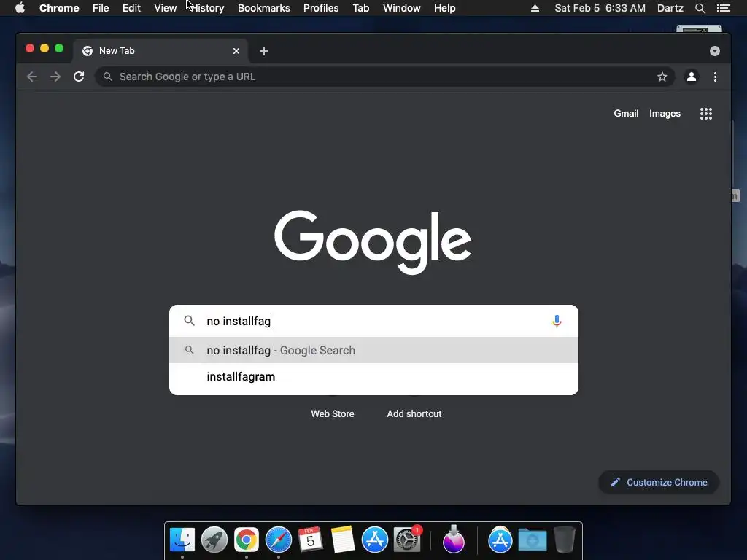
Task: Open the Trash in the Dock
Action: (x=564, y=540)
